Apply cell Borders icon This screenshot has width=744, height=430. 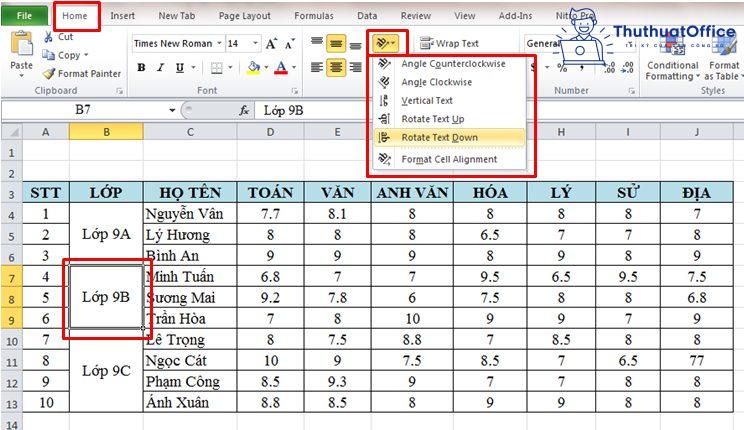click(216, 67)
